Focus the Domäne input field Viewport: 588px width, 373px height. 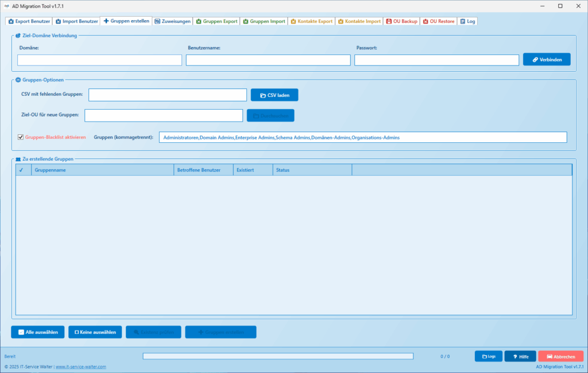(x=99, y=60)
